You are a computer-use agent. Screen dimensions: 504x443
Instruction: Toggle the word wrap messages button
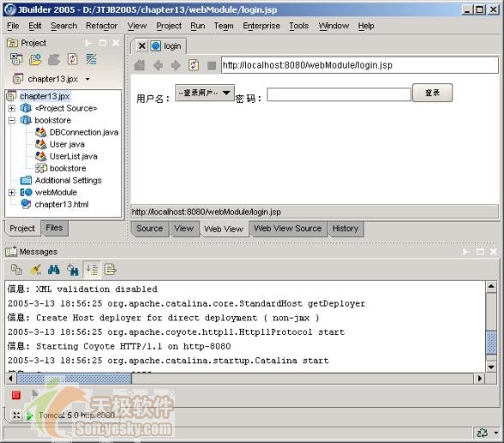92,269
